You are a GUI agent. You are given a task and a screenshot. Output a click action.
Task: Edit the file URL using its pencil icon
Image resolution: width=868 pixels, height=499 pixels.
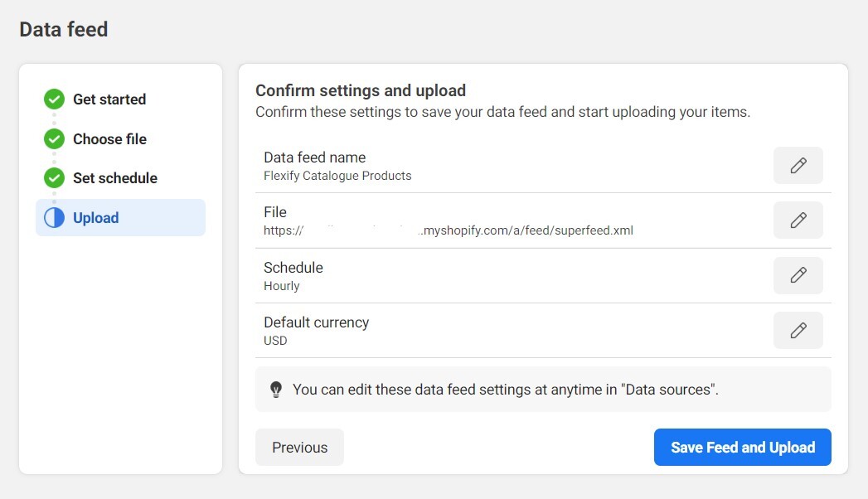(798, 220)
